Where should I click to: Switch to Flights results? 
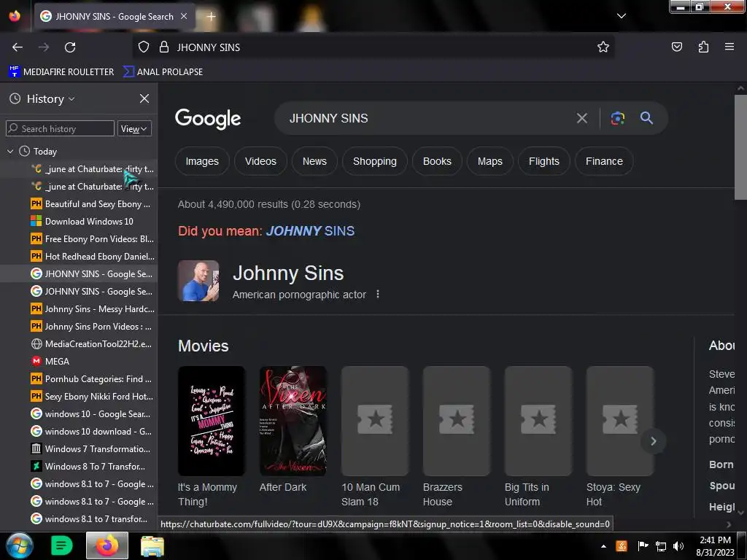[x=544, y=161]
